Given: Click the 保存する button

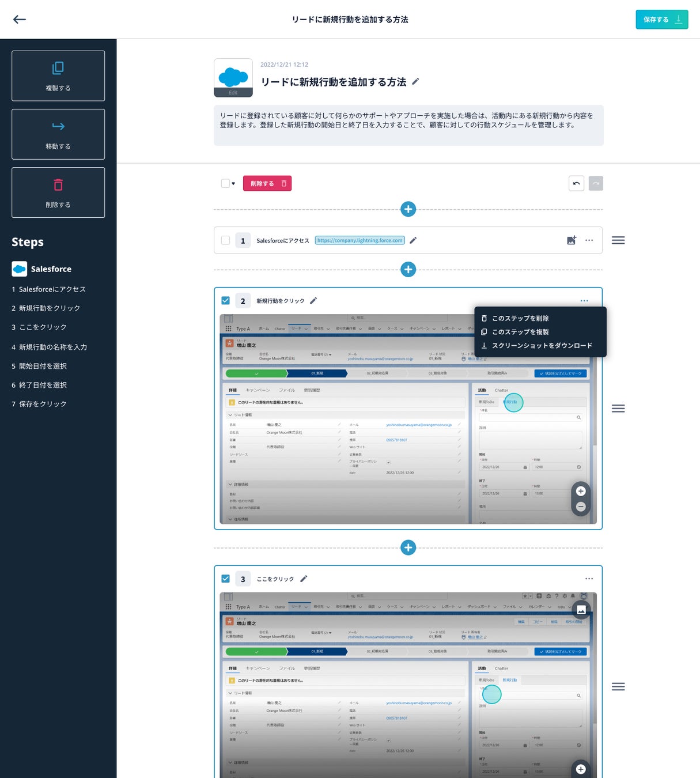Looking at the screenshot, I should coord(662,20).
